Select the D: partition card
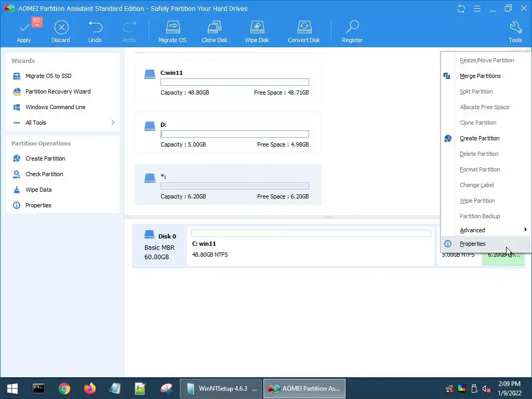Screen dimensions: 532x399 pos(228,132)
